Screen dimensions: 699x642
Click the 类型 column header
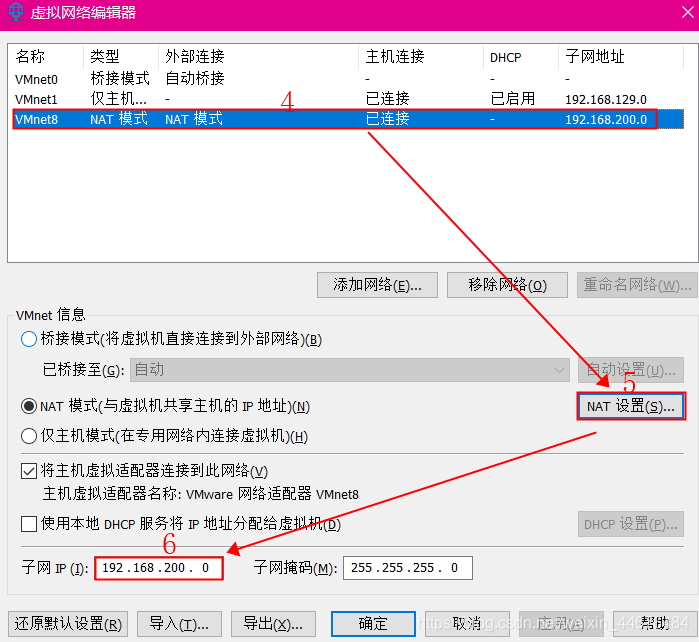click(x=121, y=57)
